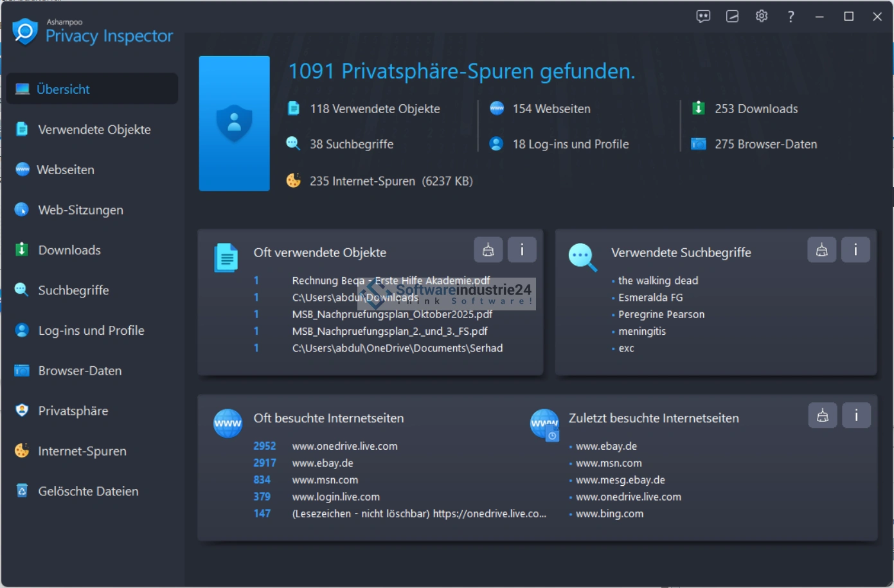Show info for Internetseiten panel
Viewport: 894px width, 588px height.
[x=856, y=416]
